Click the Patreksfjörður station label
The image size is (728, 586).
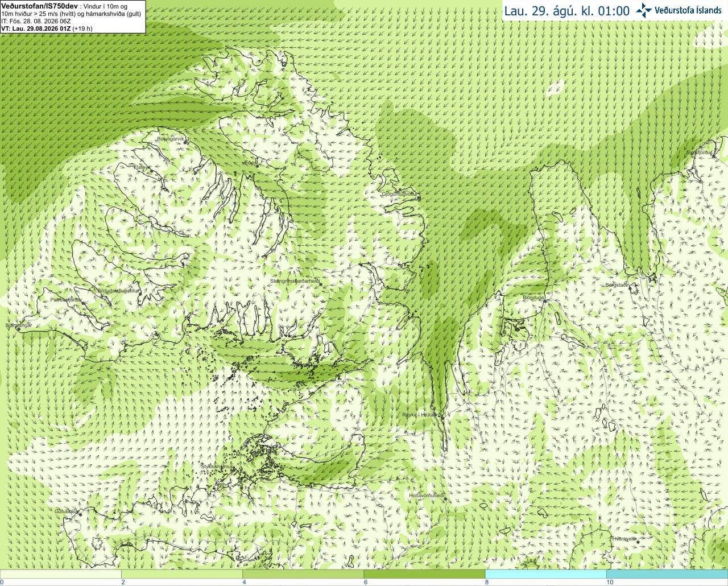point(67,299)
